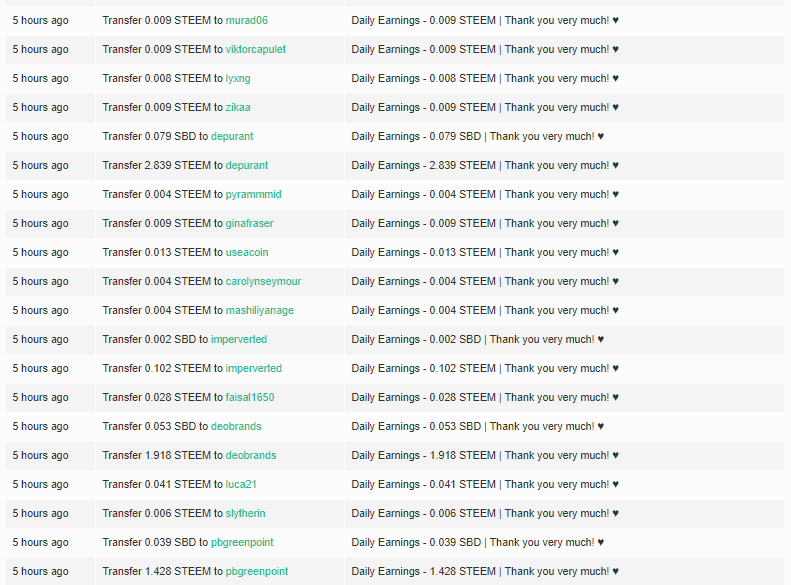This screenshot has width=791, height=585.
Task: Open ginafraser profile link
Action: click(249, 223)
